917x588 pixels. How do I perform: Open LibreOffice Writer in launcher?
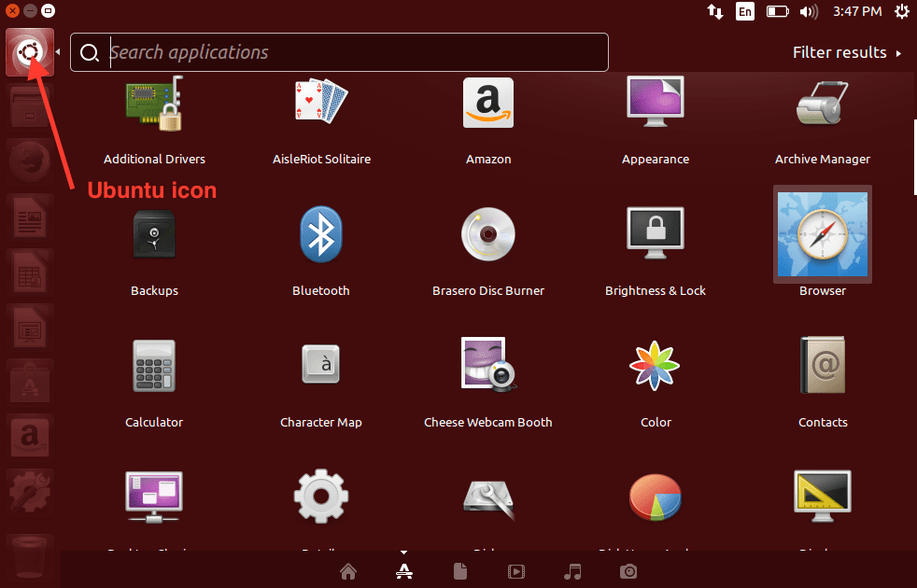click(30, 217)
